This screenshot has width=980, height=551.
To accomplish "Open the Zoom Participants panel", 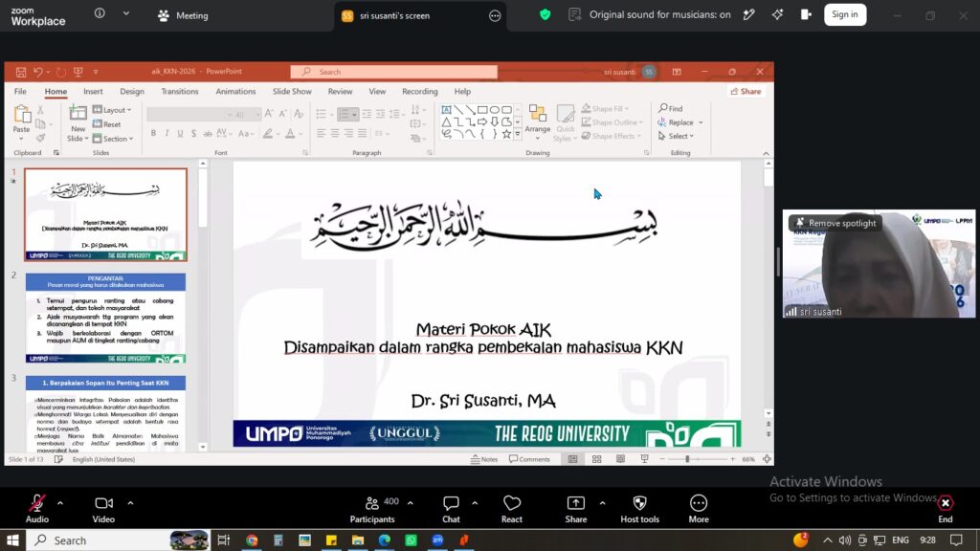I will [x=372, y=509].
